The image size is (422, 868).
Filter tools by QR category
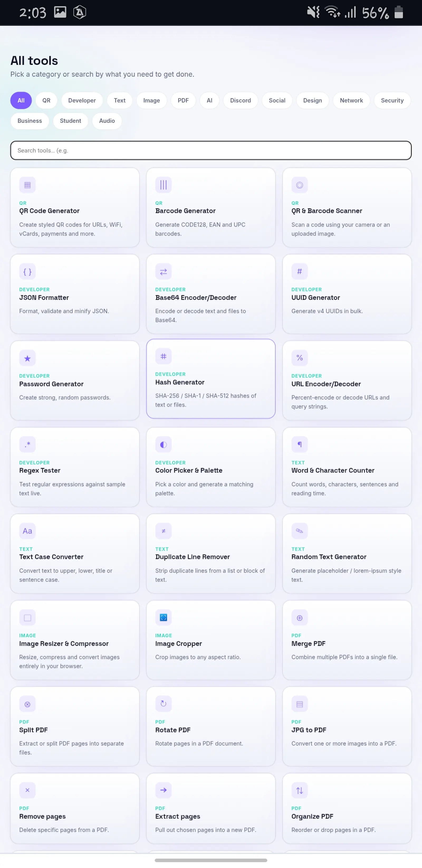pos(46,100)
